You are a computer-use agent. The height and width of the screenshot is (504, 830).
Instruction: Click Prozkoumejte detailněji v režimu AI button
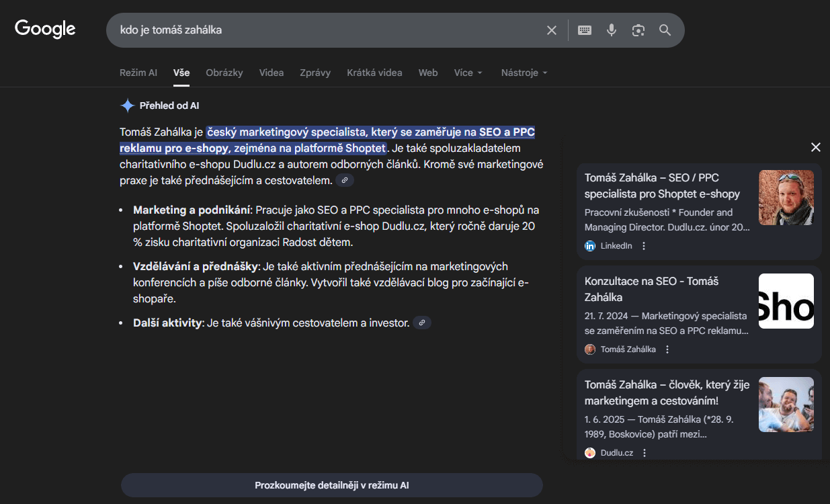[331, 485]
